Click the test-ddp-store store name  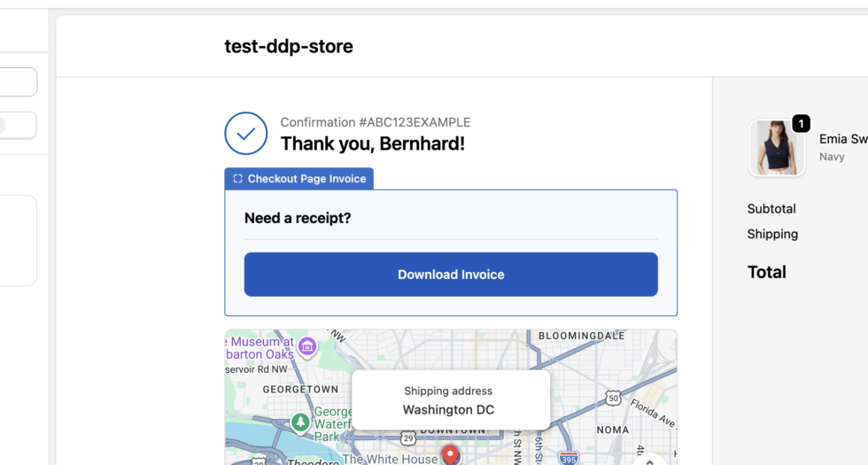pyautogui.click(x=289, y=47)
